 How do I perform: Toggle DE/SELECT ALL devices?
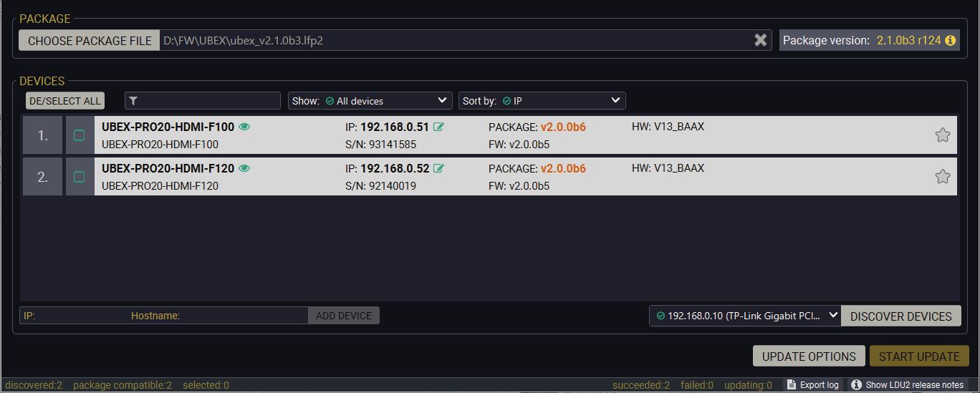tap(65, 101)
